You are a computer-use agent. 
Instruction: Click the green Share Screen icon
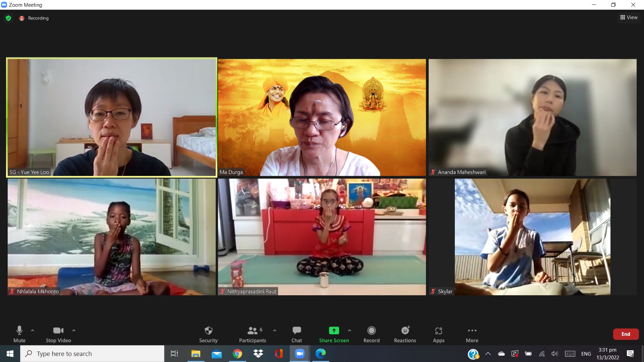click(334, 331)
